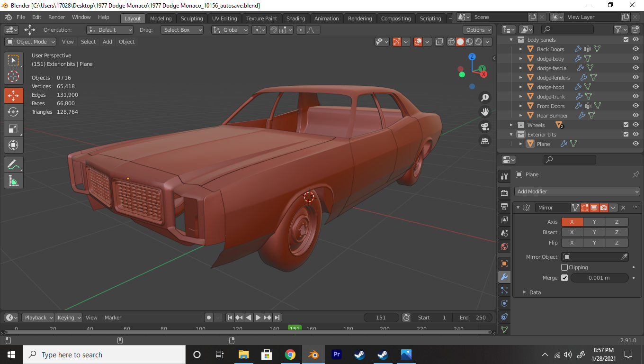Open the Render menu
Screen dimensions: 644x364
56,17
